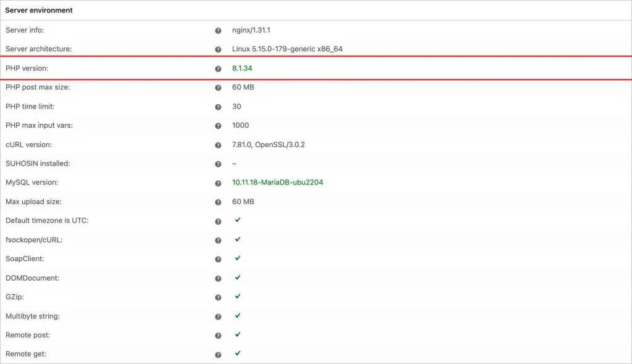Click green checkmark for SoapClient

click(238, 258)
